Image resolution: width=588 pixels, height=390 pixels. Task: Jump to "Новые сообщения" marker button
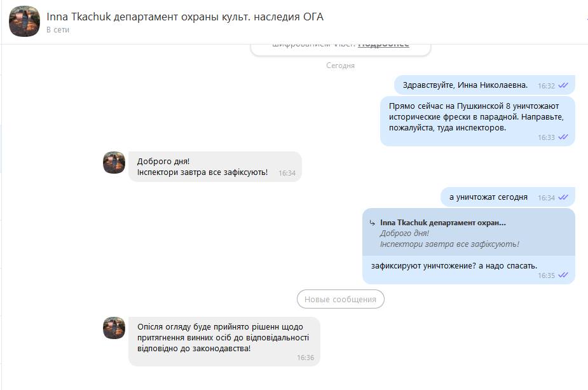pyautogui.click(x=341, y=299)
